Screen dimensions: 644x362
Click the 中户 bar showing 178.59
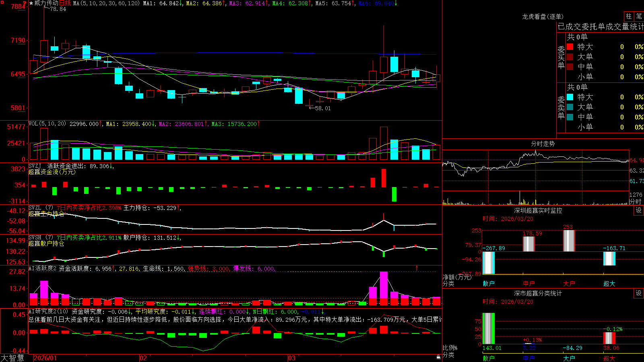529,244
